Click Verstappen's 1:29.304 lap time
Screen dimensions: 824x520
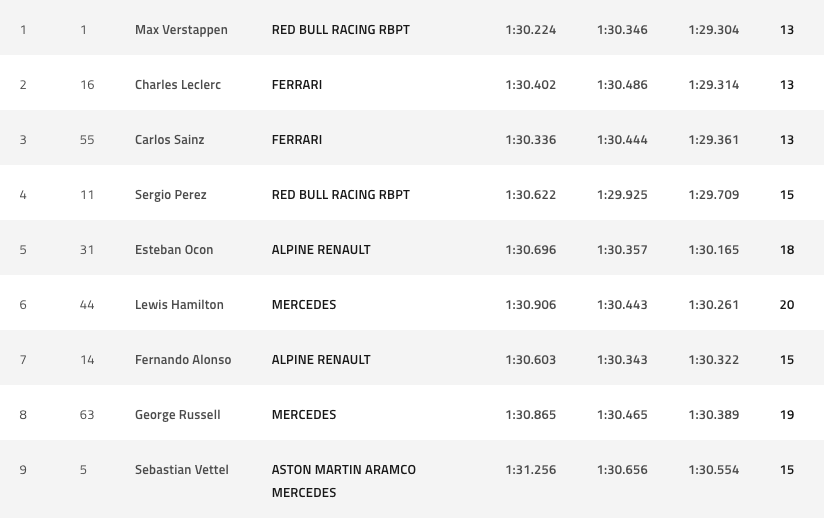pyautogui.click(x=714, y=30)
